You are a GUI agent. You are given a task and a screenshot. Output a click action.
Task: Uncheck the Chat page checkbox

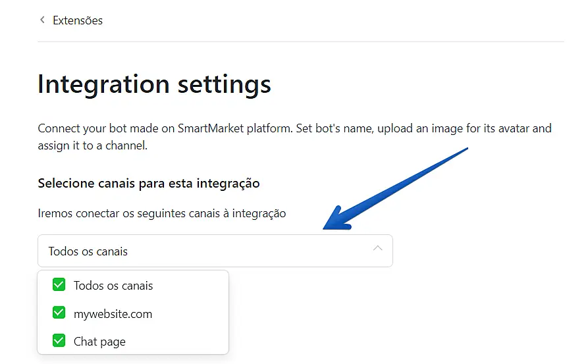[59, 341]
